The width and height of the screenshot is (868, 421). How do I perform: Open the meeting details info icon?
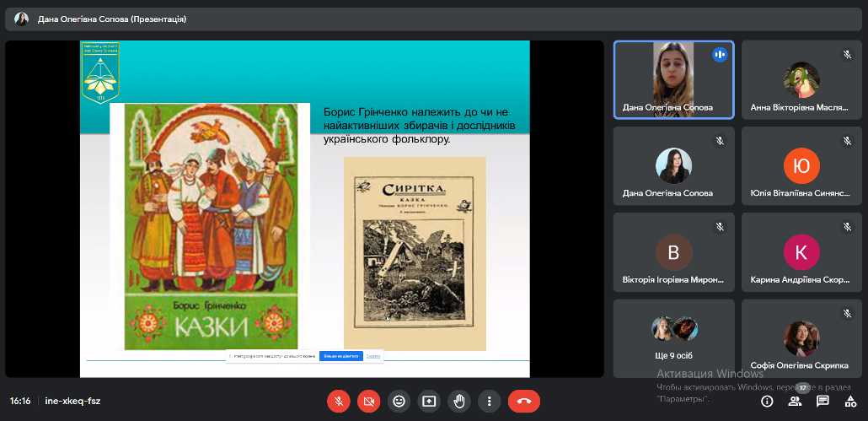[x=767, y=401]
